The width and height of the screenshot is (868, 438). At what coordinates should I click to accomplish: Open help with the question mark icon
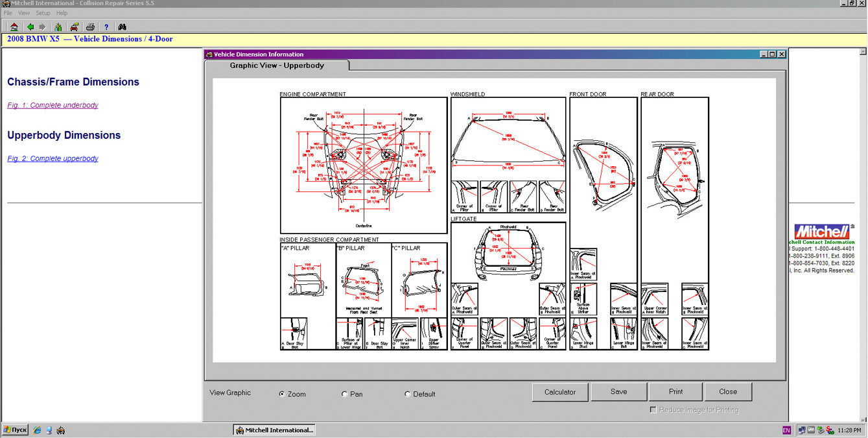click(106, 27)
